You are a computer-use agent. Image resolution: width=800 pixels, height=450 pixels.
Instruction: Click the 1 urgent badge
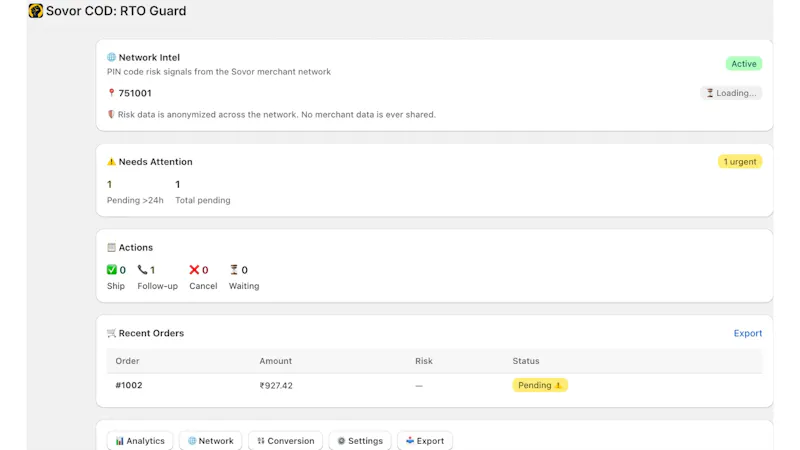pos(740,162)
